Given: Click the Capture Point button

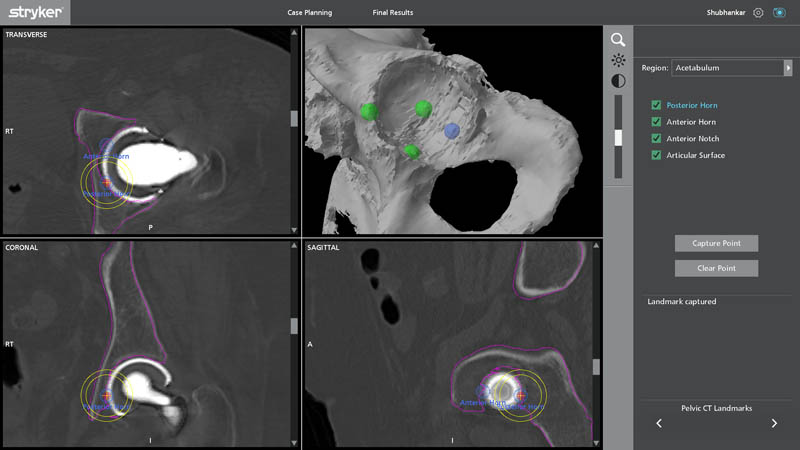Looking at the screenshot, I should 716,243.
